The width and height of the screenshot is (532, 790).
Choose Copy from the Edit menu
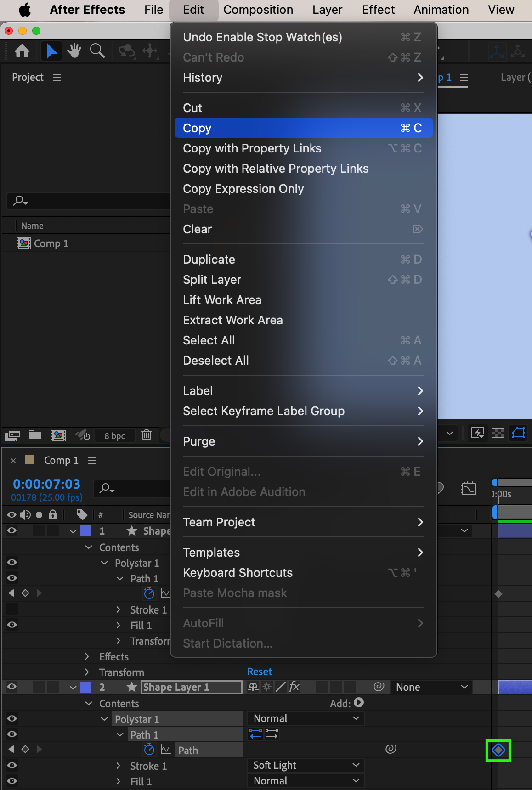point(303,128)
